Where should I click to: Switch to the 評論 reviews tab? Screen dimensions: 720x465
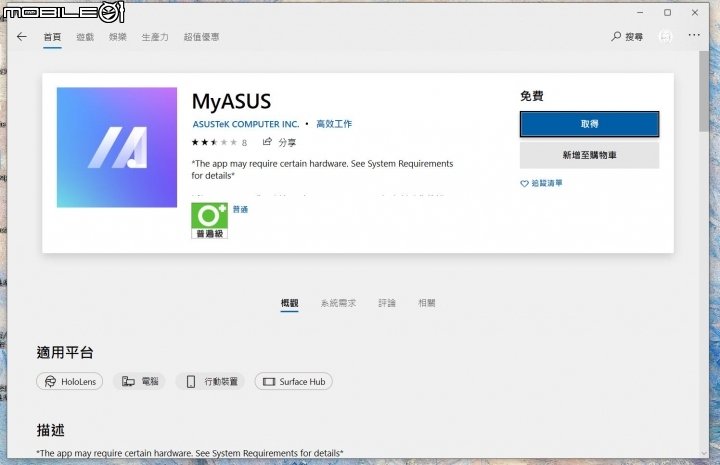387,303
